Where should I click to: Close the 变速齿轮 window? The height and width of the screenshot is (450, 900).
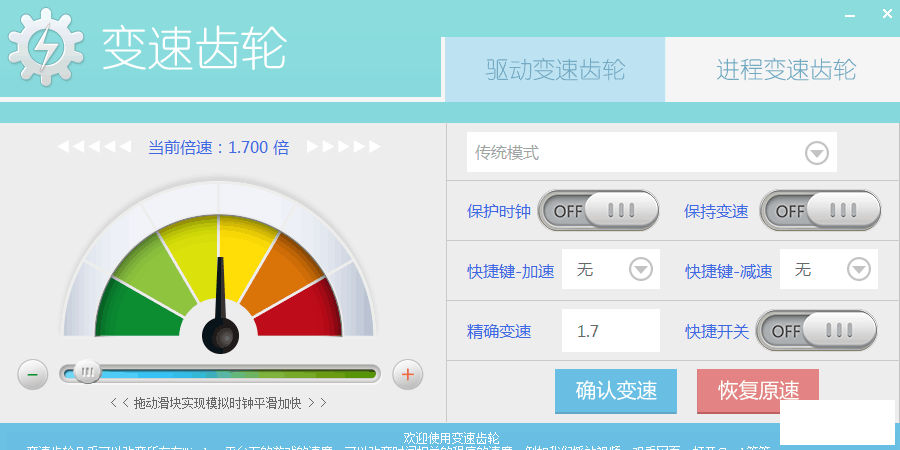pyautogui.click(x=887, y=14)
